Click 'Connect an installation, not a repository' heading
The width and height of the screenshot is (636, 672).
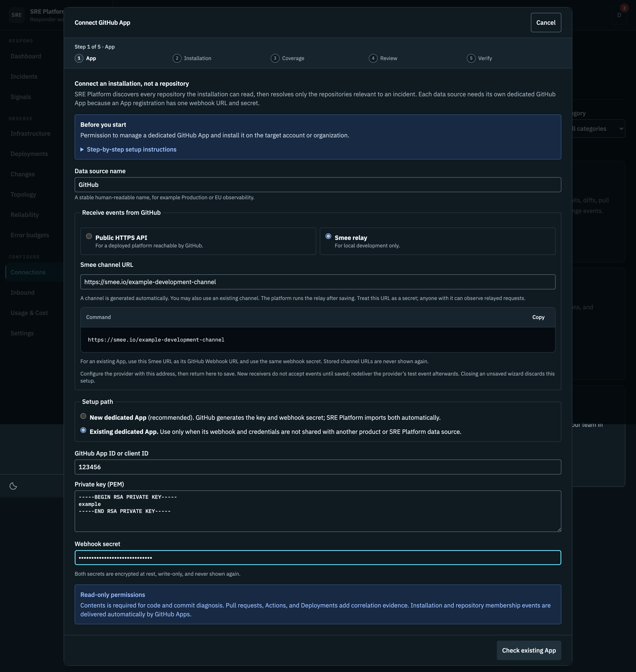click(132, 84)
